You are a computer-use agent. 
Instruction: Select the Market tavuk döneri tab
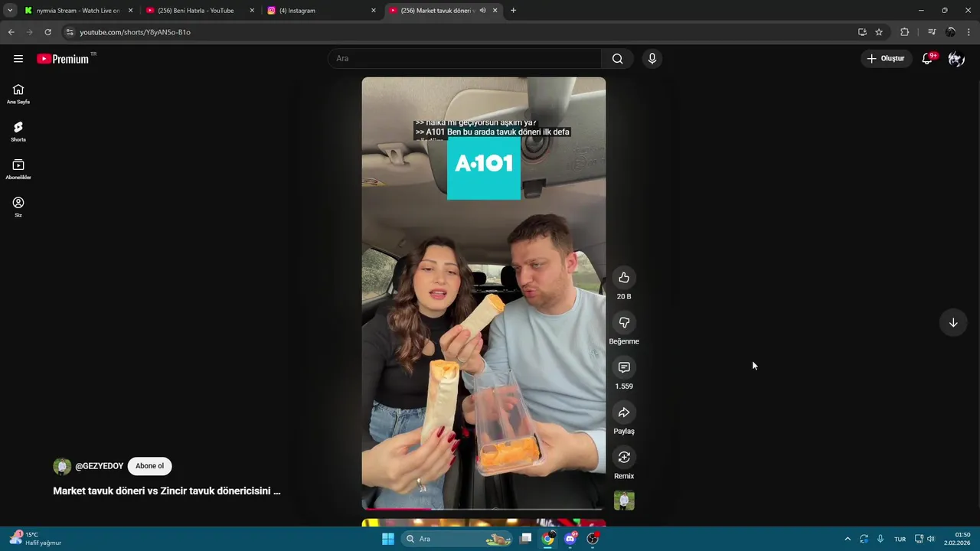443,11
